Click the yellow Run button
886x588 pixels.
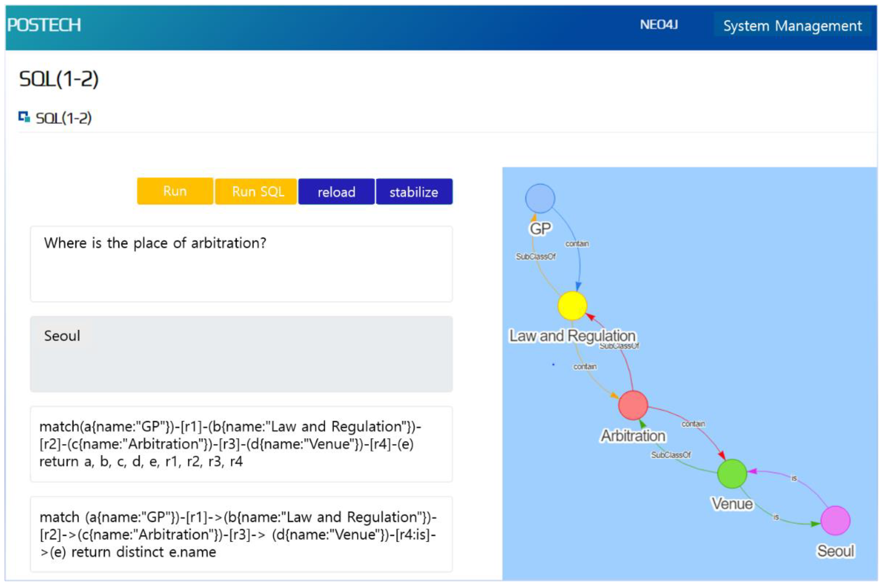coord(175,191)
